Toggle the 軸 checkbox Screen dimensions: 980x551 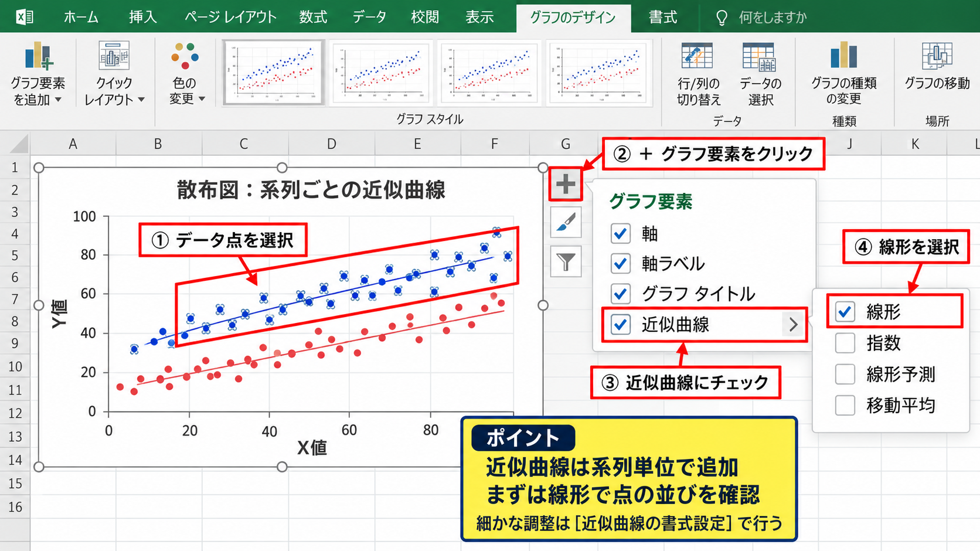[x=621, y=233]
